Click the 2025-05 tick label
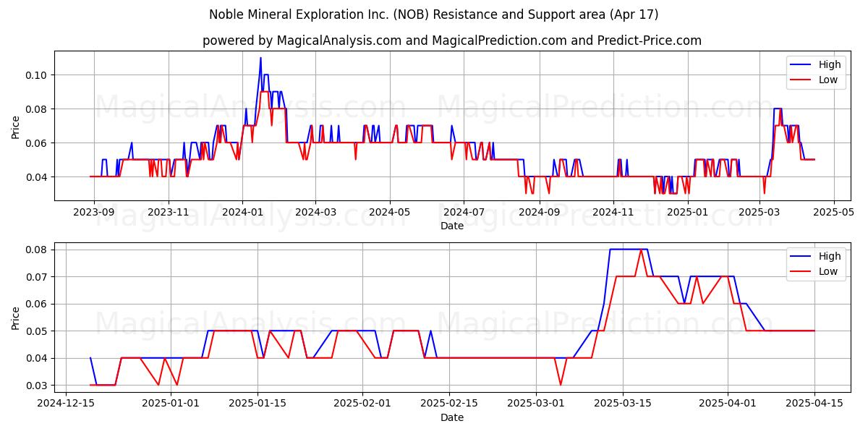 click(833, 213)
